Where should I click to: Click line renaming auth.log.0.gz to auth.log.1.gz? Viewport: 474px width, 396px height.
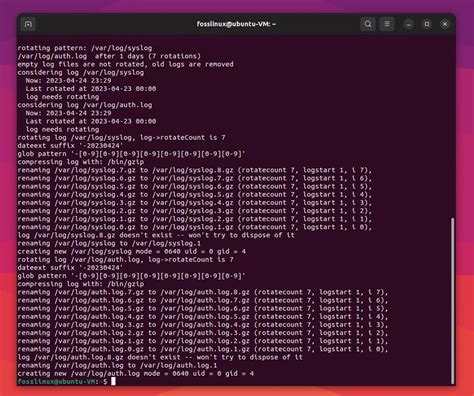pos(203,349)
